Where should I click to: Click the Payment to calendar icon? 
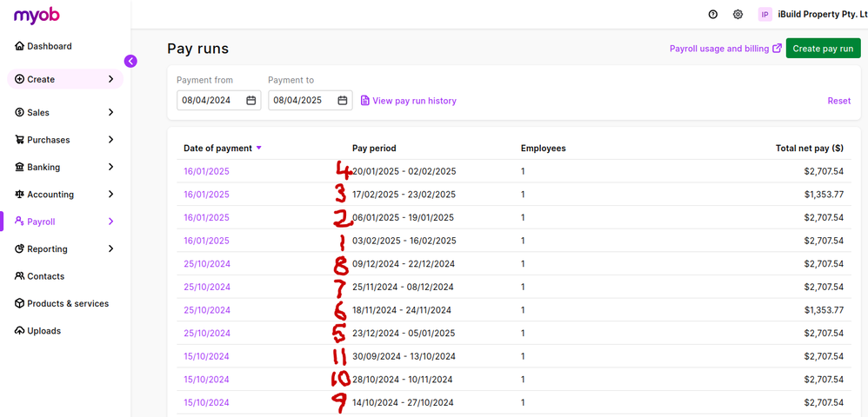point(343,101)
